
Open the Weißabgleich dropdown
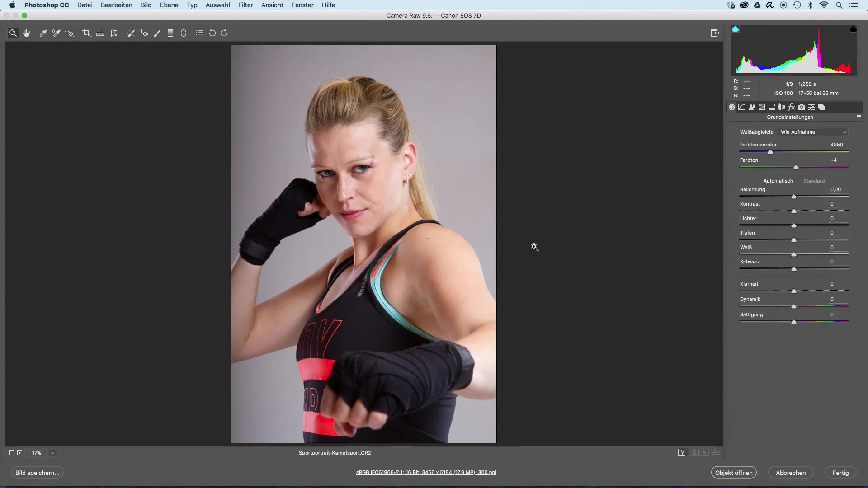tap(813, 132)
